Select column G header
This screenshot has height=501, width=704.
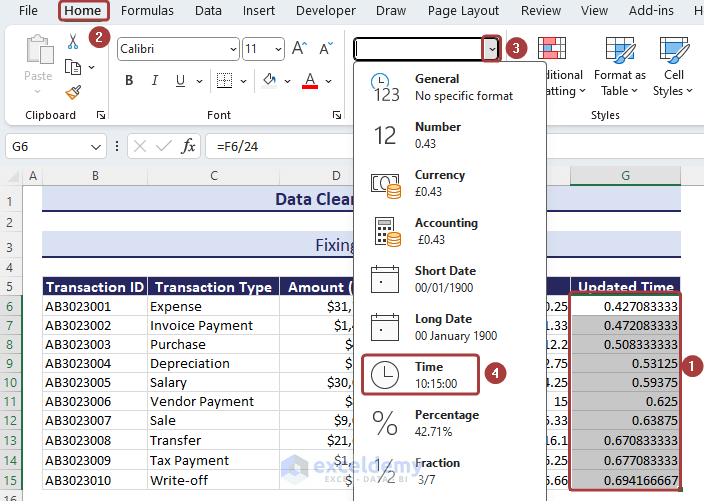(625, 176)
